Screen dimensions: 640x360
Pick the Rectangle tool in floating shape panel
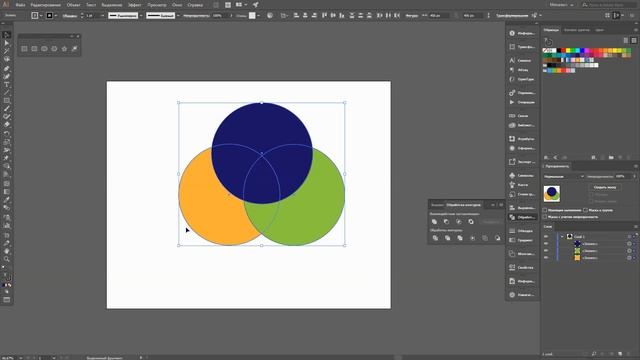click(24, 49)
